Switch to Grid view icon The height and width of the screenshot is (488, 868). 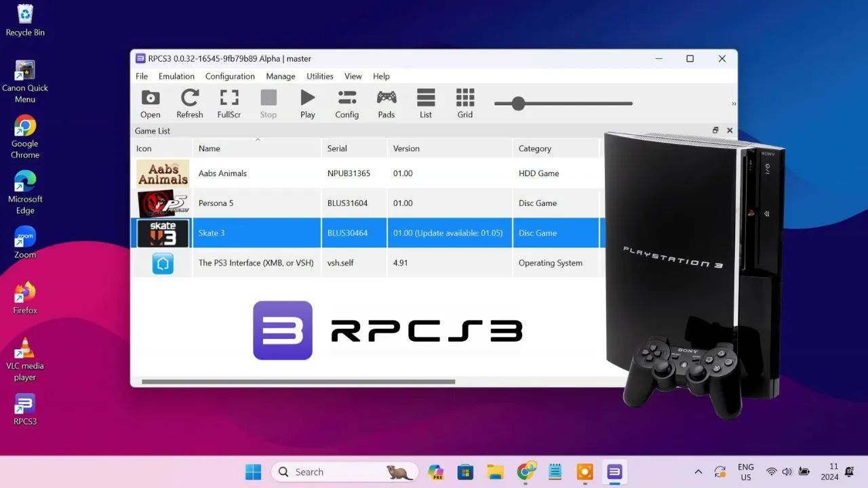[465, 104]
